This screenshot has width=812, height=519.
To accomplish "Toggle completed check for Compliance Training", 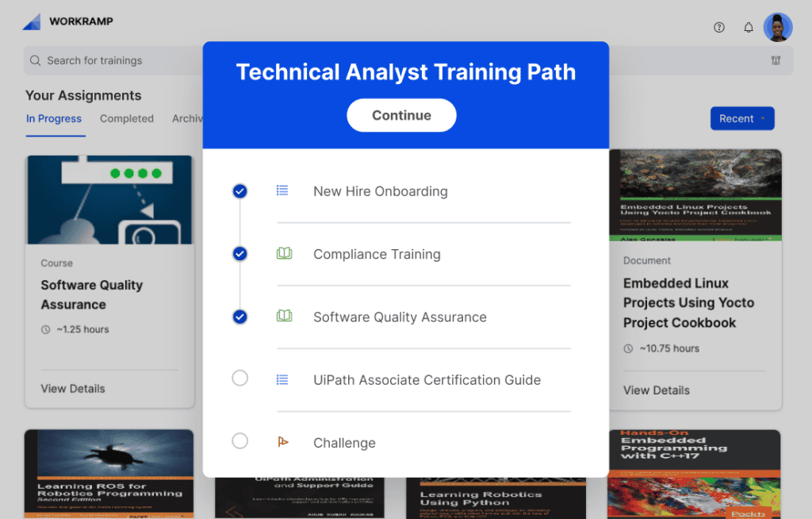I will (239, 254).
